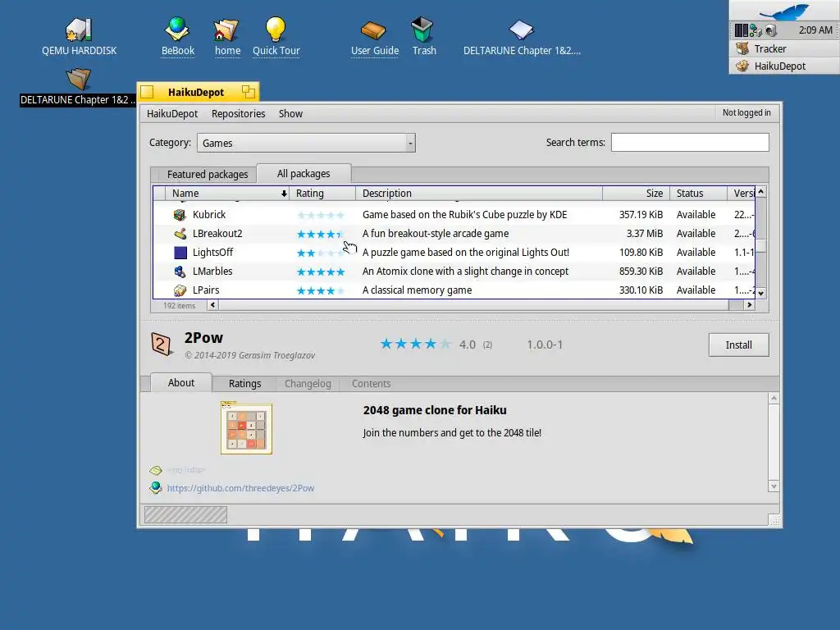
Task: Click the Status column header
Action: [x=699, y=194]
